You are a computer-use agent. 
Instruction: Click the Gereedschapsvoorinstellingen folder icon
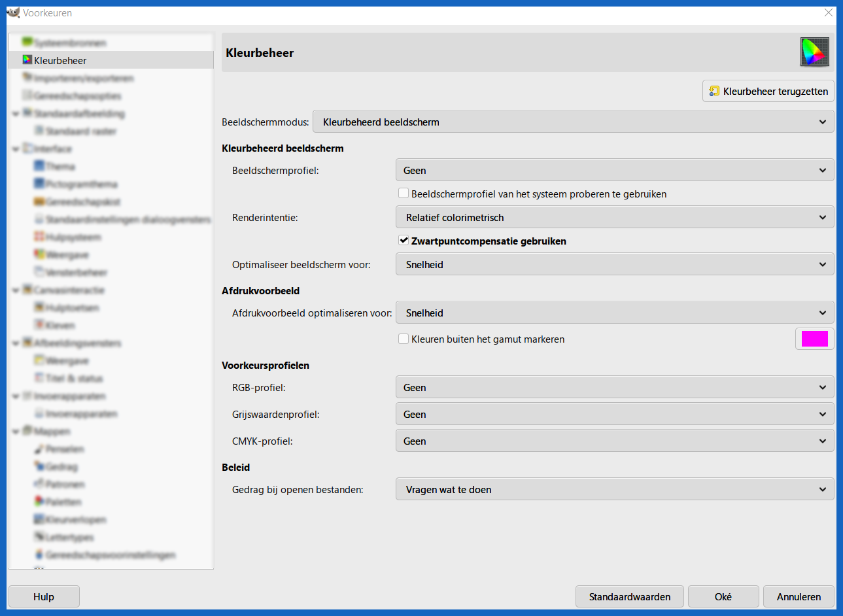39,554
